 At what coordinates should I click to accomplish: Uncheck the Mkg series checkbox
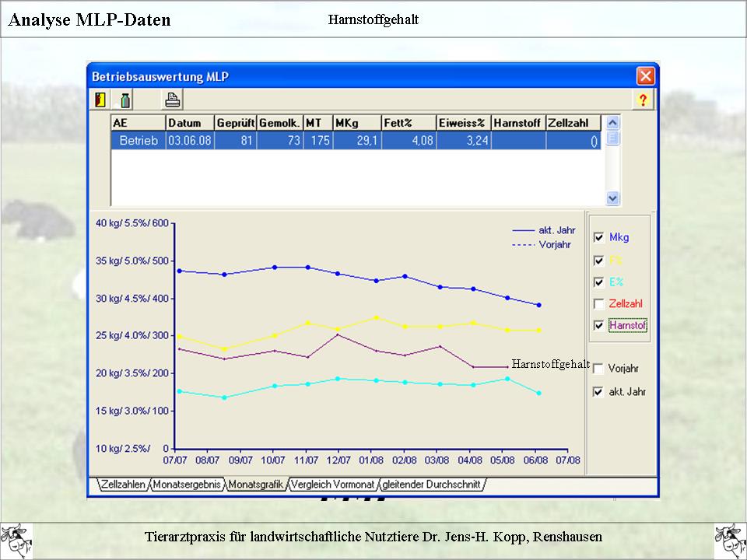tap(598, 238)
